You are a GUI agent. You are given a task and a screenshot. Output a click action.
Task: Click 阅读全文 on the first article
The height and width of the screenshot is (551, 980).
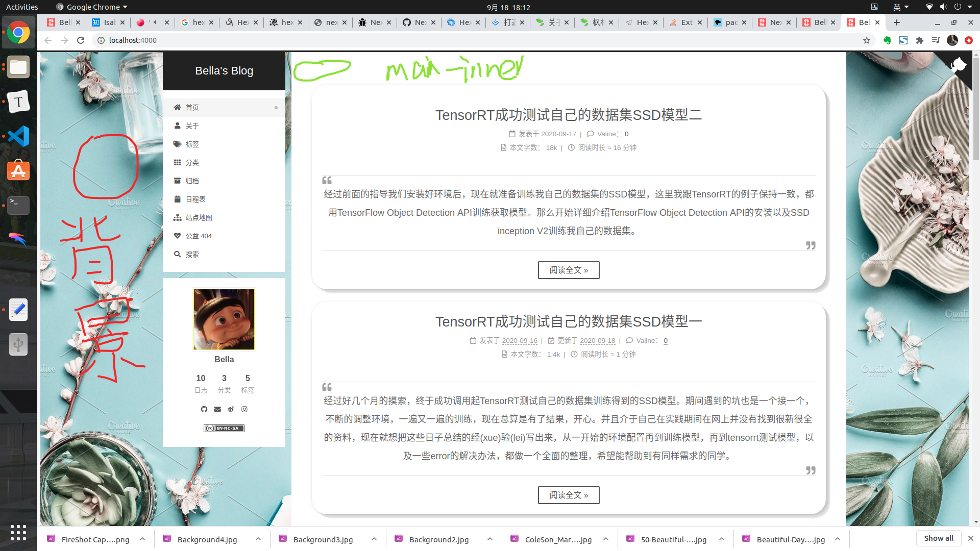[x=569, y=270]
